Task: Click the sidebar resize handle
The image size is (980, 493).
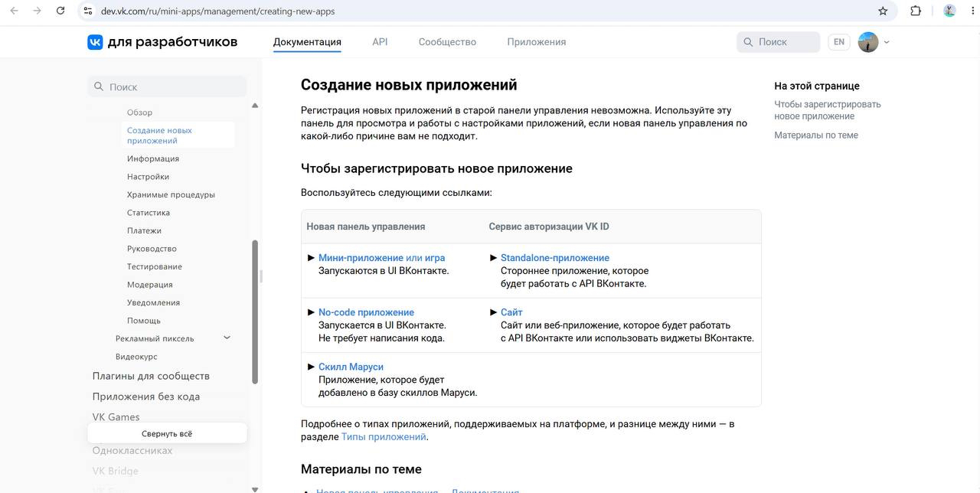Action: pos(261,276)
